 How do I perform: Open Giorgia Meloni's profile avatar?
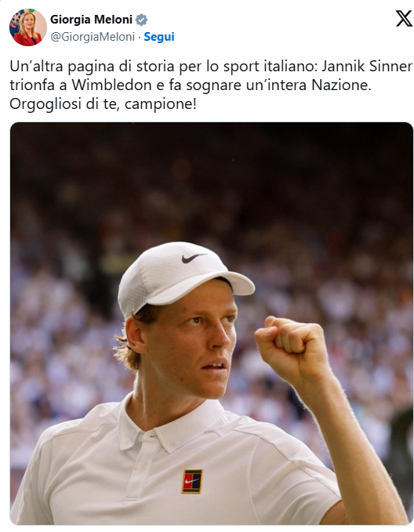(x=28, y=27)
